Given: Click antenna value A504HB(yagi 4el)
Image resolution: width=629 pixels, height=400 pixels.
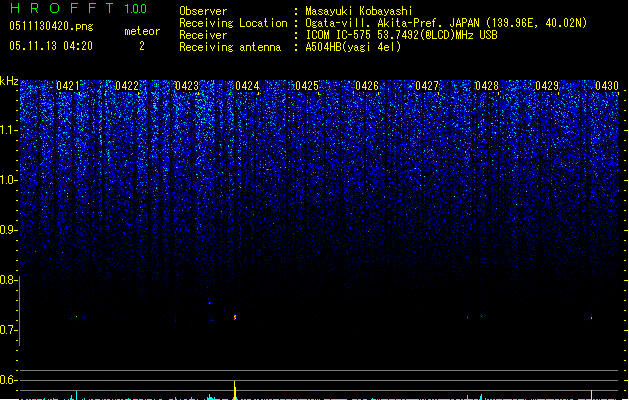Looking at the screenshot, I should tap(353, 47).
